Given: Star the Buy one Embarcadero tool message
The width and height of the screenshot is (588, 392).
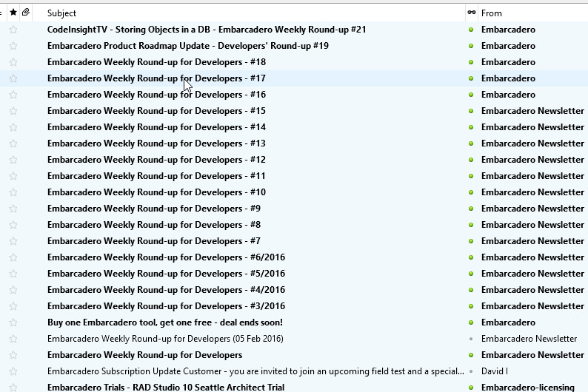Looking at the screenshot, I should coord(13,322).
